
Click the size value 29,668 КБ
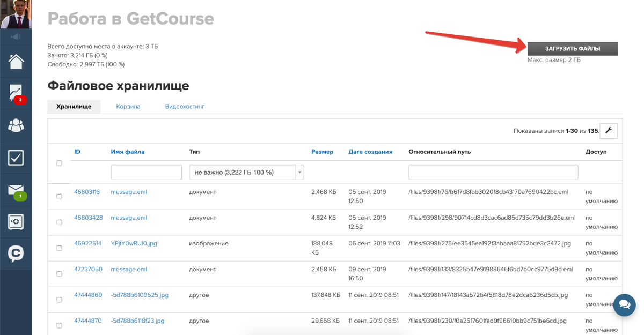click(x=324, y=321)
